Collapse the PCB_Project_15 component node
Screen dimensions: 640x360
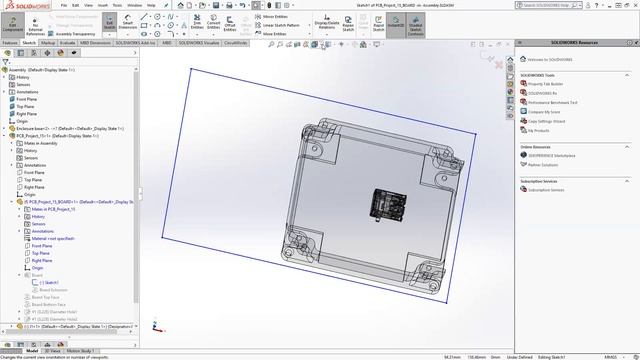coord(4,136)
